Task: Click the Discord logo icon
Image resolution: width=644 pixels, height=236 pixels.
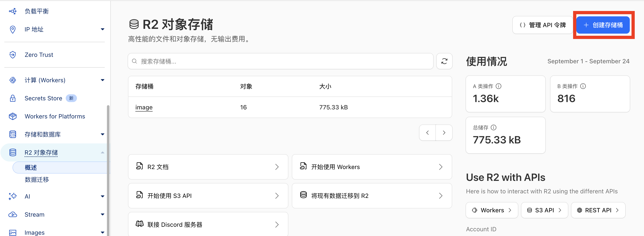Action: [x=139, y=224]
